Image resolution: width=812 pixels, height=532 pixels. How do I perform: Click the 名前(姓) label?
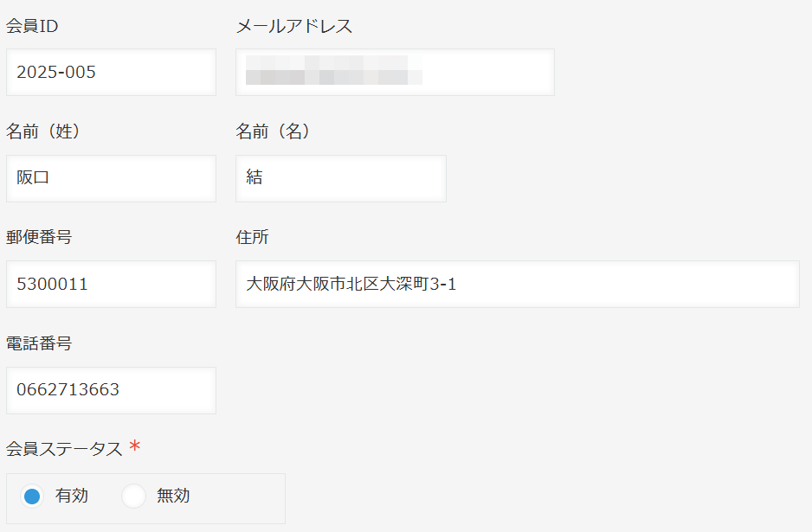click(x=44, y=131)
